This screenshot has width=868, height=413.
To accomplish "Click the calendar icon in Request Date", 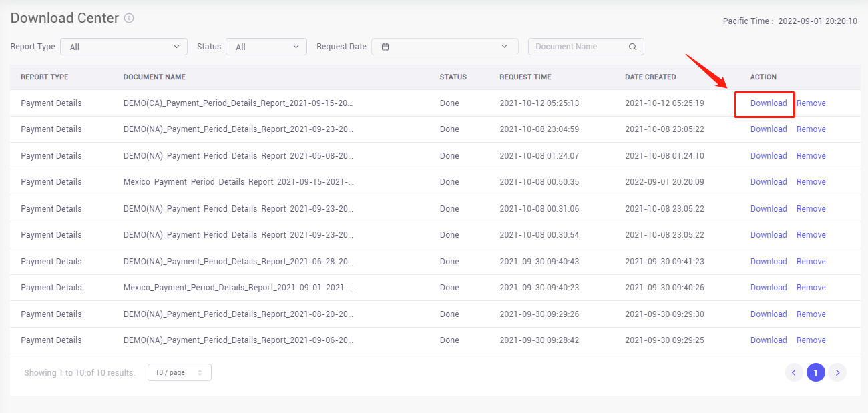I will point(385,47).
